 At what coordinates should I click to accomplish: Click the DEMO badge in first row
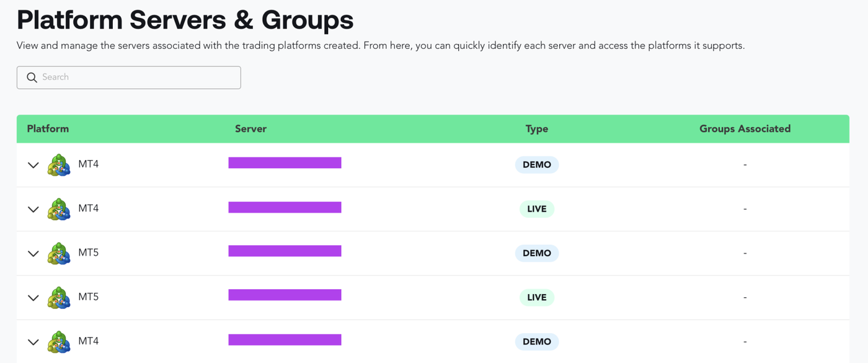[537, 165]
